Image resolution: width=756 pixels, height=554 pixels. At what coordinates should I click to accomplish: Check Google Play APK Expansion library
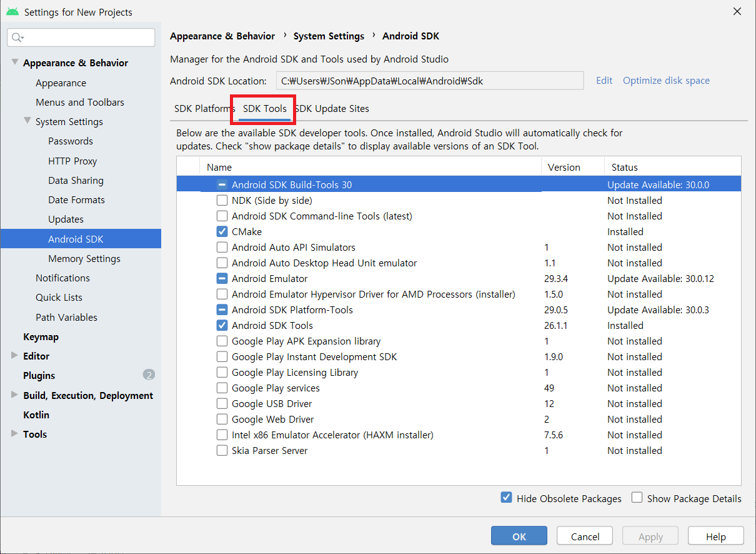(x=222, y=341)
